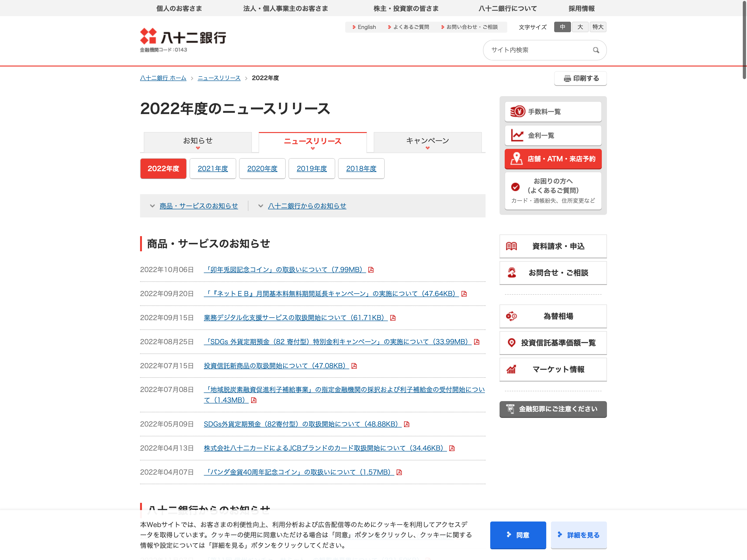Jump to 八十二銀行からのお知らせ anchor link
747x560 pixels.
[x=307, y=206]
